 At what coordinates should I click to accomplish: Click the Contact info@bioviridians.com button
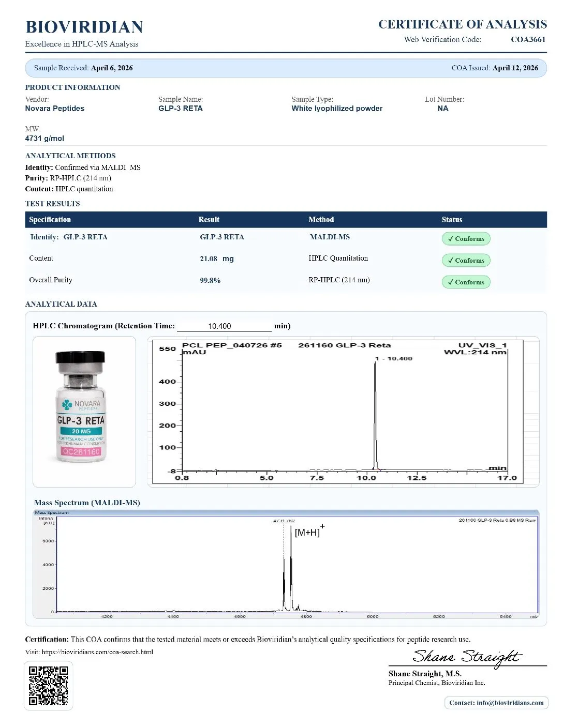tap(496, 703)
